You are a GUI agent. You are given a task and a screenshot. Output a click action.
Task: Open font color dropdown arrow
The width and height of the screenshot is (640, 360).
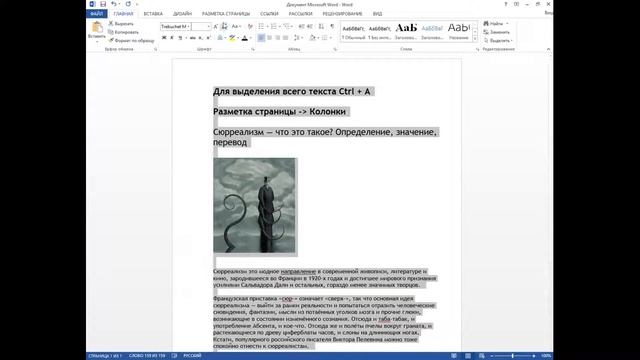point(250,38)
